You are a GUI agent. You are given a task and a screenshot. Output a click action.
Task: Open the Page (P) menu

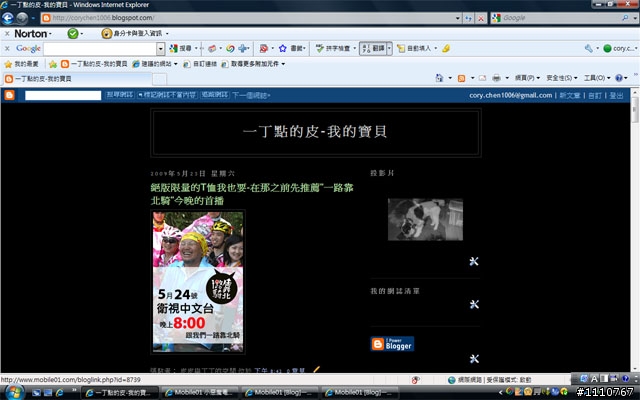point(527,78)
